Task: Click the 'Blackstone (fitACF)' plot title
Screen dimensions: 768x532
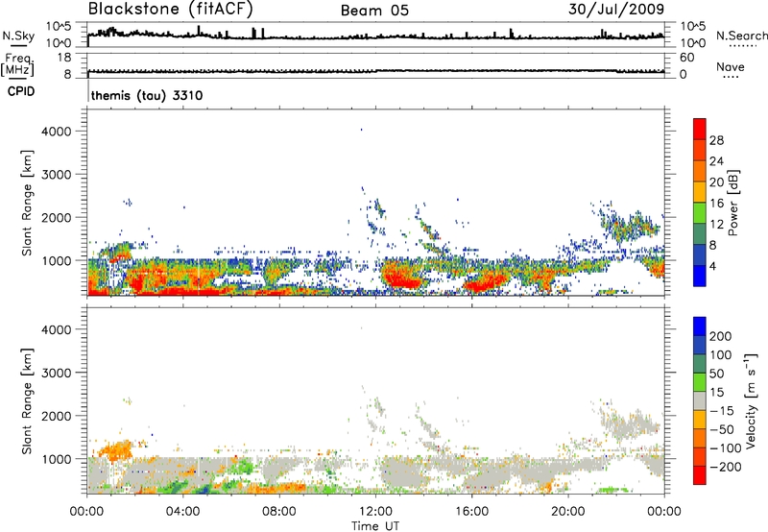Action: click(x=170, y=9)
